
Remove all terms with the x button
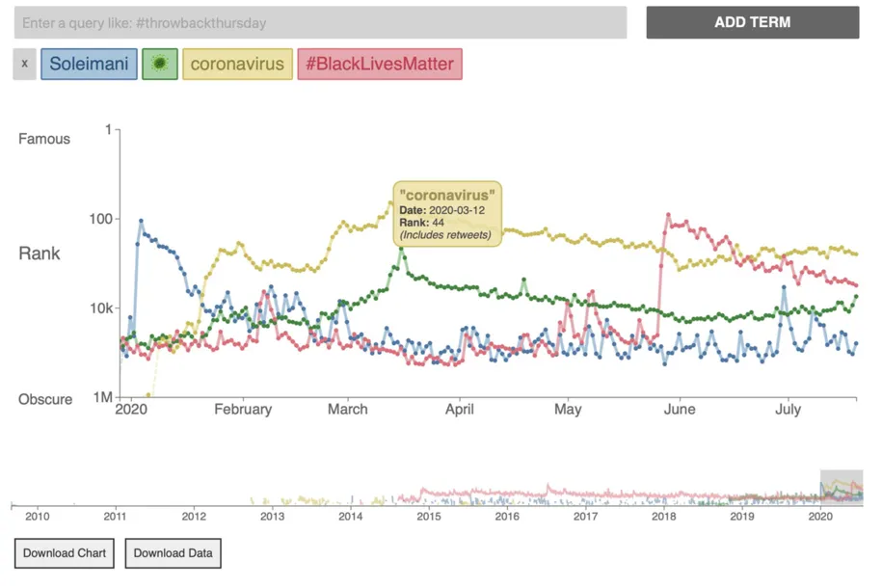coord(24,65)
